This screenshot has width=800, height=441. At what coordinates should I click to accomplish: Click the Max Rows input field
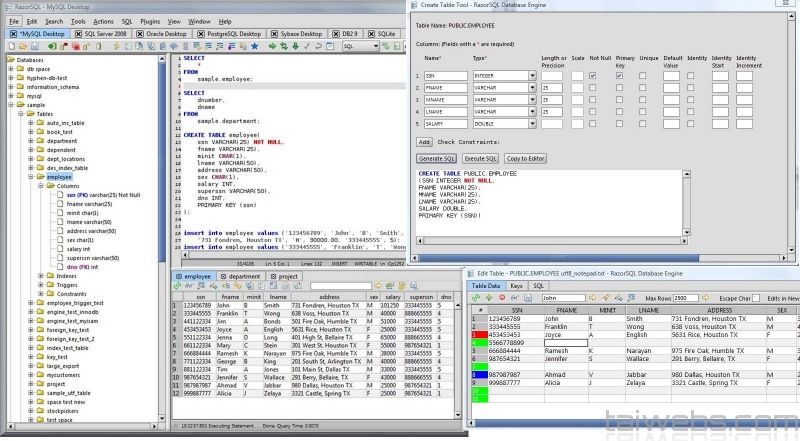coord(687,298)
